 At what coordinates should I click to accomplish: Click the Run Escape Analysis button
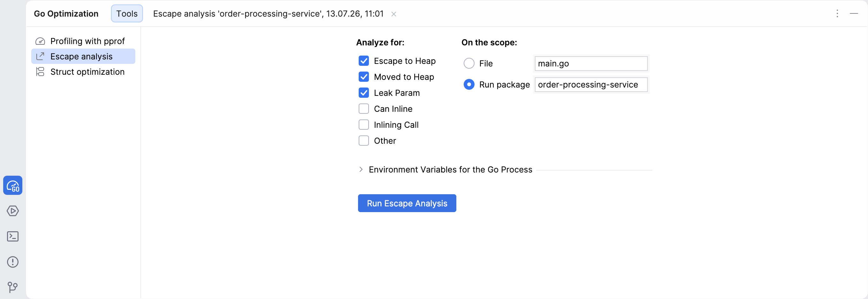(407, 203)
